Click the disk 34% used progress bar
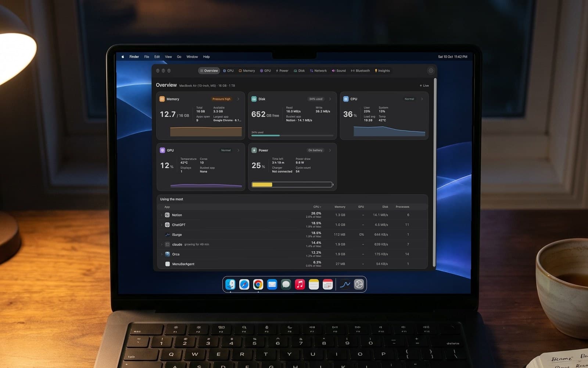The width and height of the screenshot is (588, 368). pyautogui.click(x=292, y=135)
